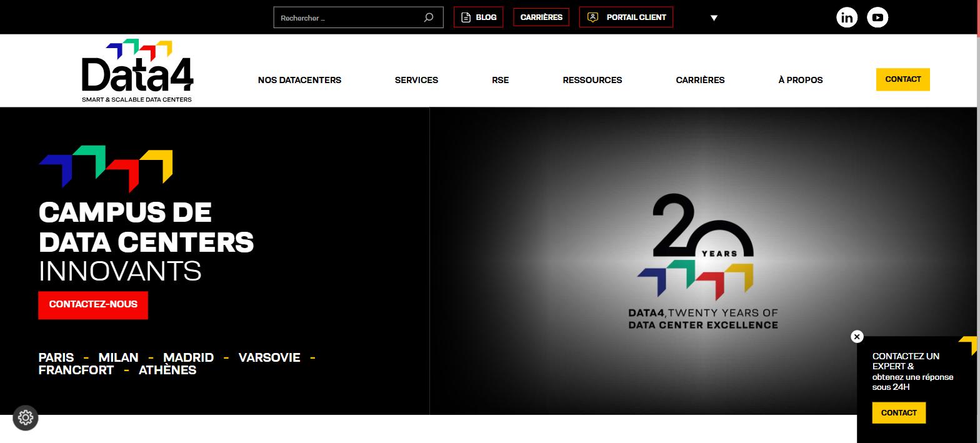
Task: Select the VARSOVIE location text
Action: pos(269,357)
